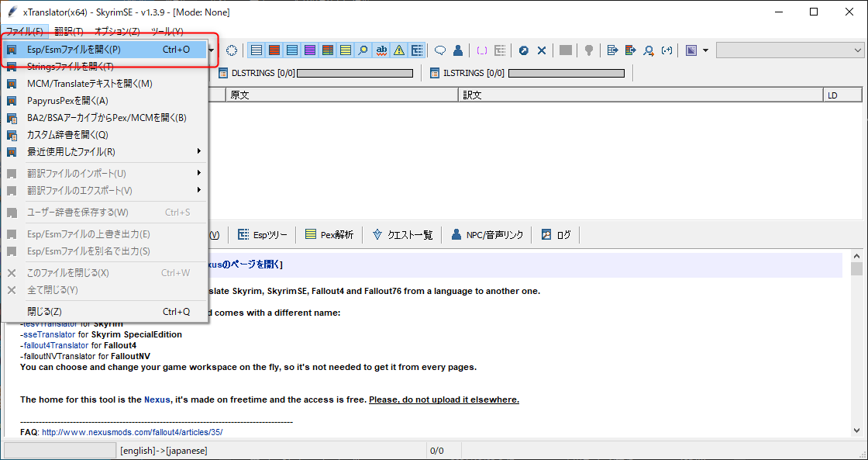Click the purple brackets toolbar icon
This screenshot has width=868, height=460.
481,50
